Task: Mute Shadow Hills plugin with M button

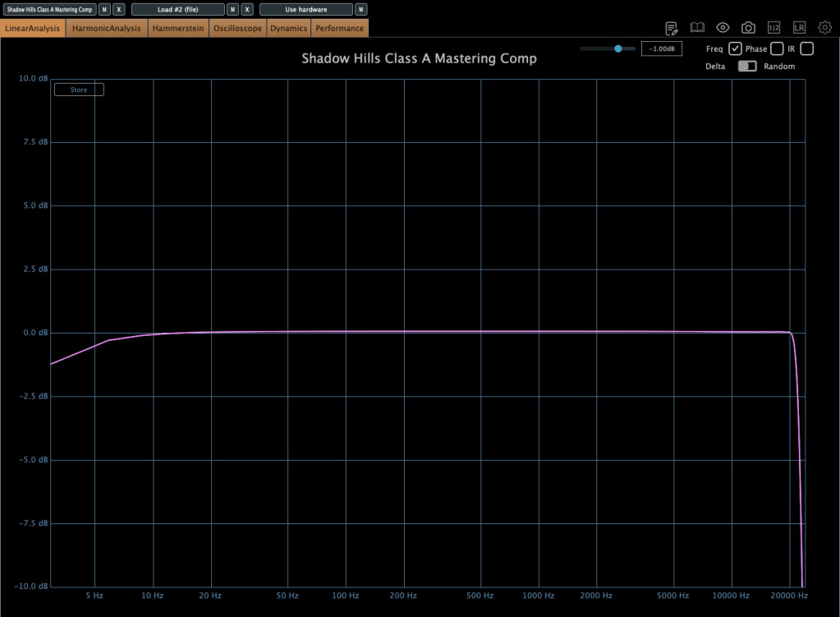Action: pos(105,10)
